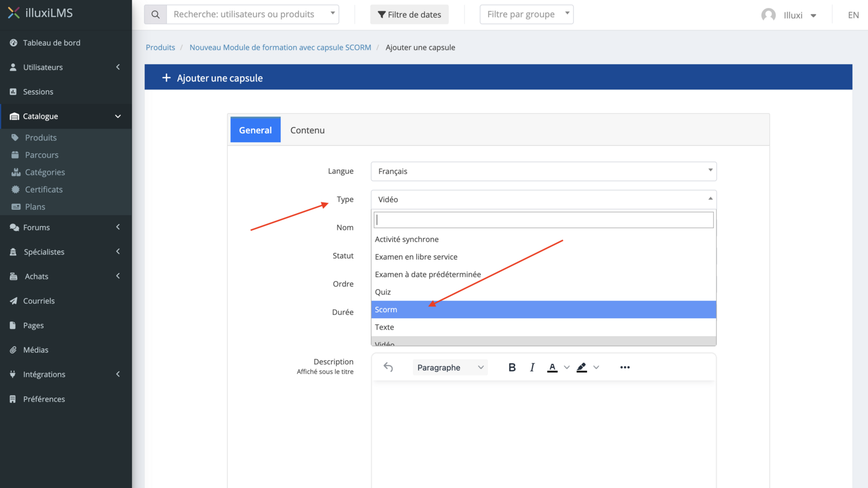Click the Spécialistes icon
This screenshot has width=868, height=488.
coord(13,252)
